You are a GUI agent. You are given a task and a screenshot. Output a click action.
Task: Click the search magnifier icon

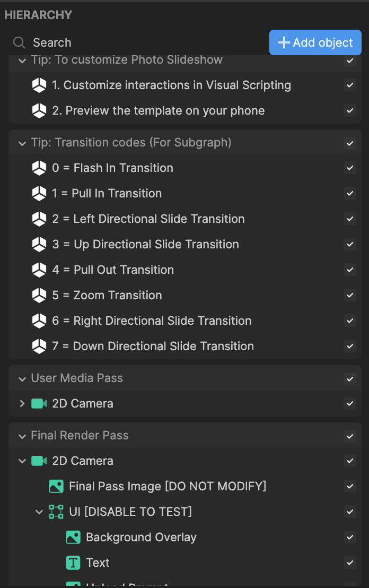pos(19,43)
